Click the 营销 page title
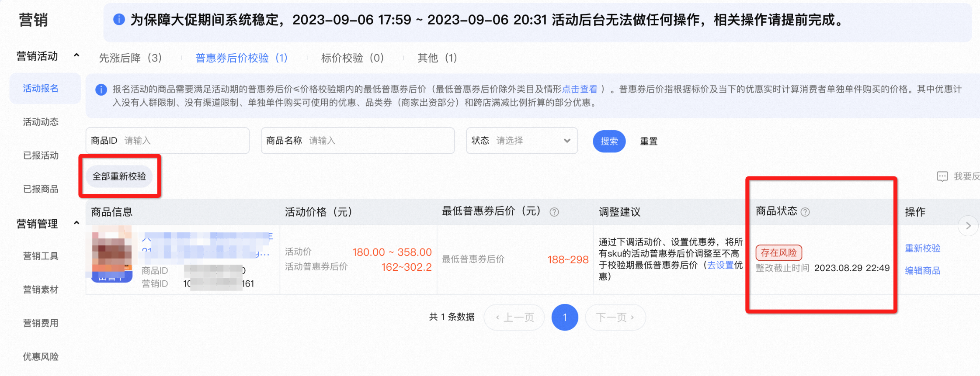This screenshot has height=376, width=980. [33, 20]
